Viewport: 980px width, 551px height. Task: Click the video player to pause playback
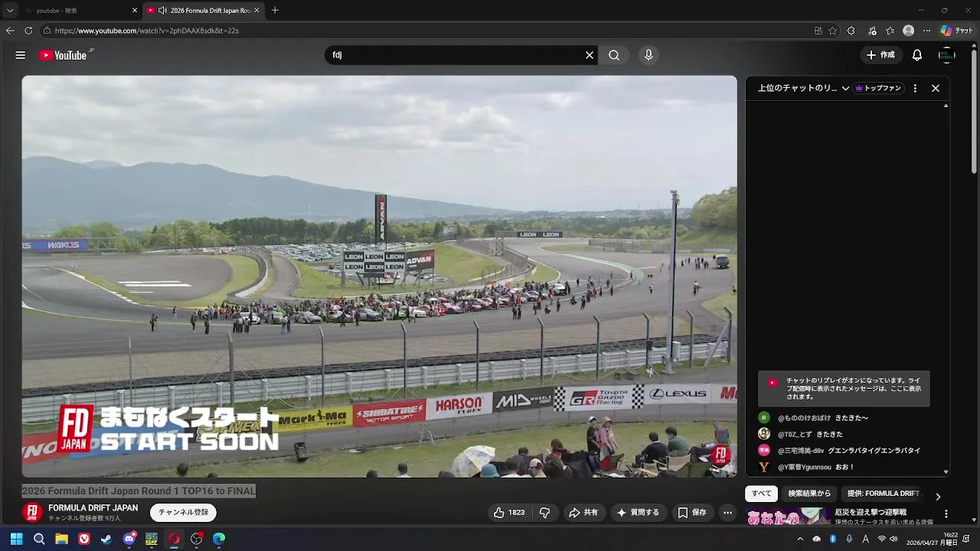[x=379, y=276]
